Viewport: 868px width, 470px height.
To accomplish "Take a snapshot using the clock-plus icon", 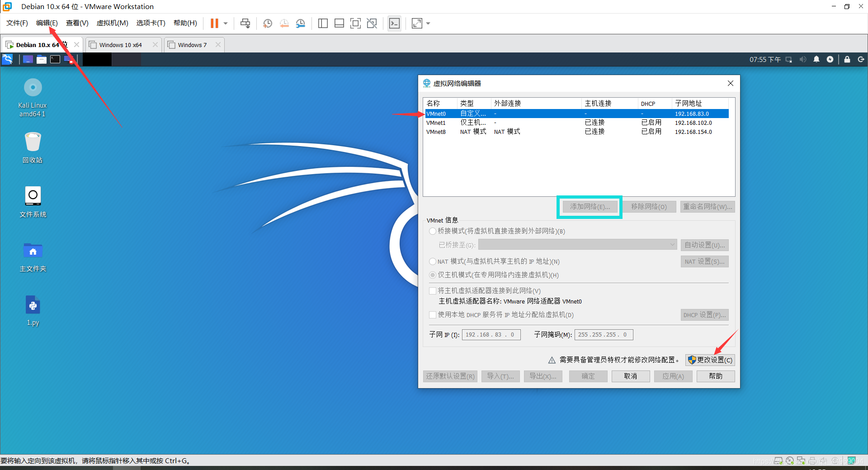I will pos(268,23).
